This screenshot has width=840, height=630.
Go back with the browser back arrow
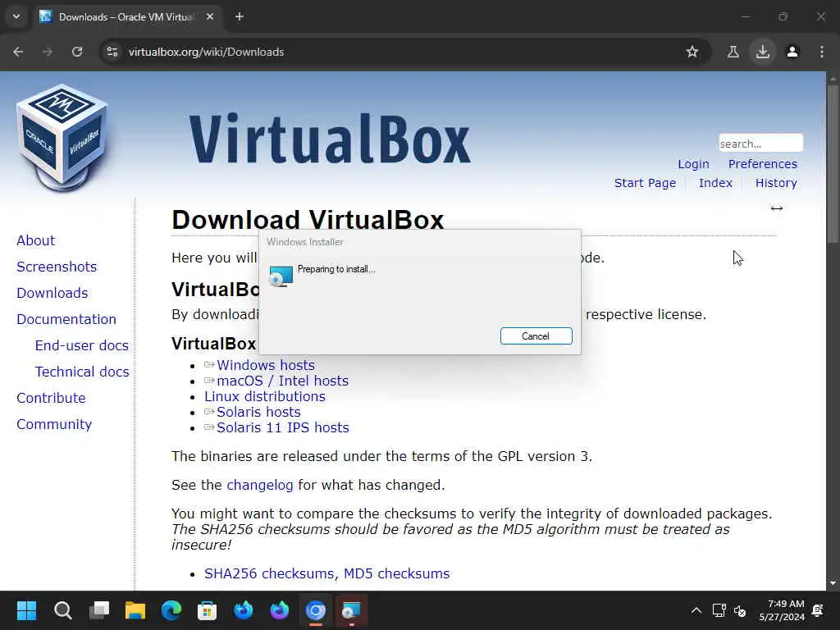pos(18,52)
